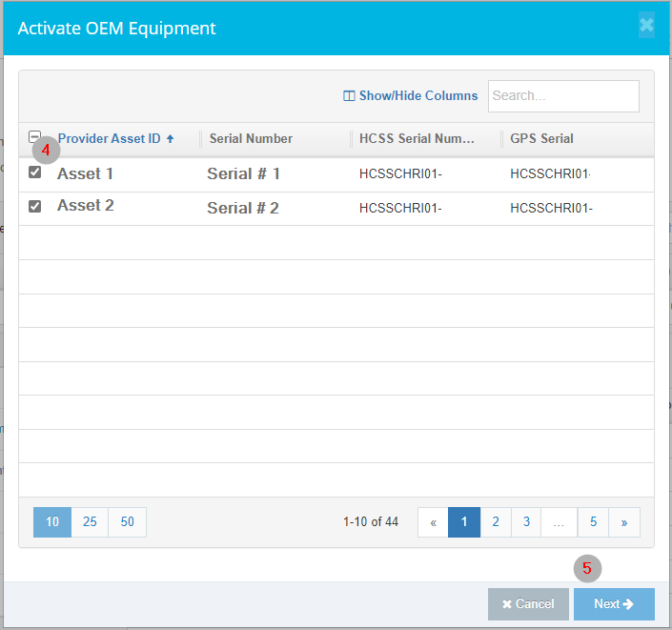
Task: Sort by Provider Asset ID column
Action: click(109, 138)
